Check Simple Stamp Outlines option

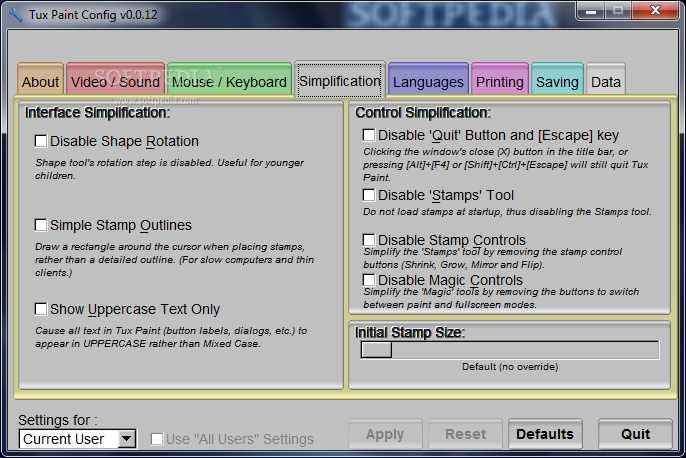point(41,225)
